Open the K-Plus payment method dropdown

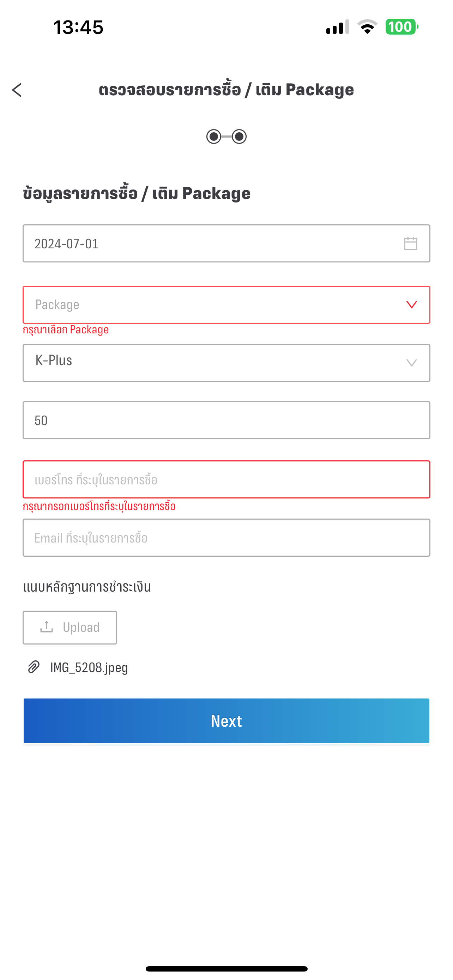(x=226, y=363)
